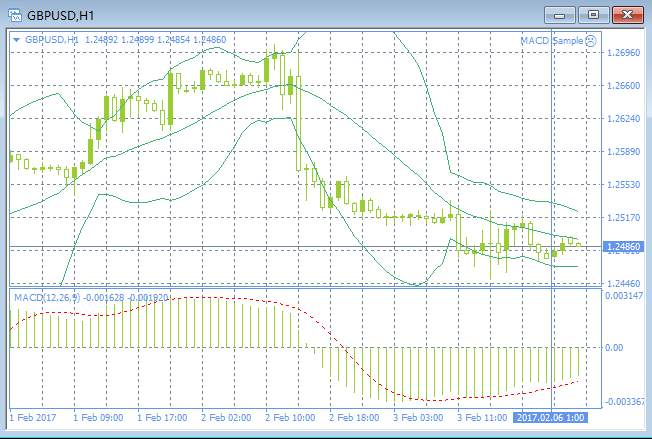Click the 3 Feb 11:00 time label
The height and width of the screenshot is (439, 652).
482,417
